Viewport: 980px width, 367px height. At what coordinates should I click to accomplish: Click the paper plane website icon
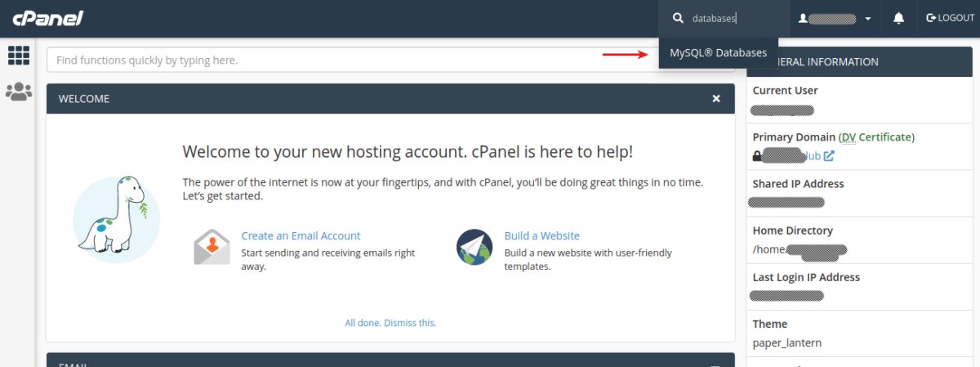[474, 247]
